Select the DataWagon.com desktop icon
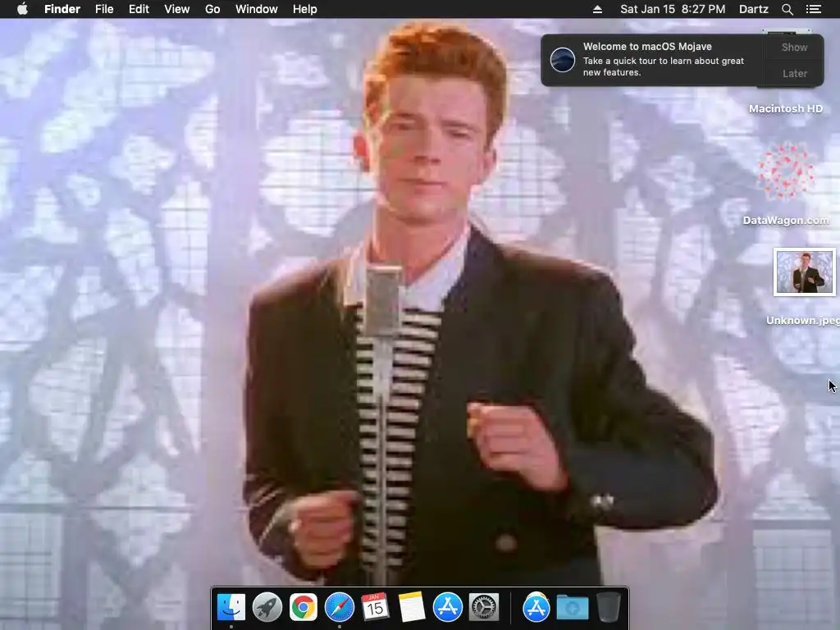840x630 pixels. [786, 171]
